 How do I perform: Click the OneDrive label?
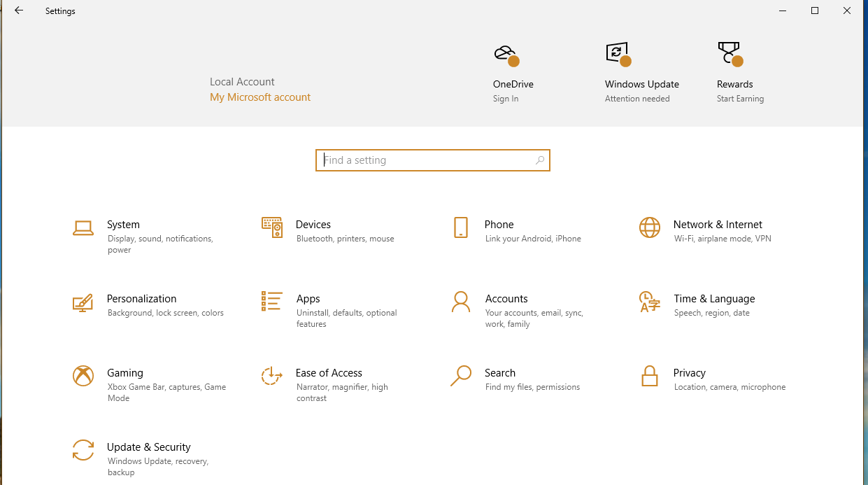click(x=513, y=84)
